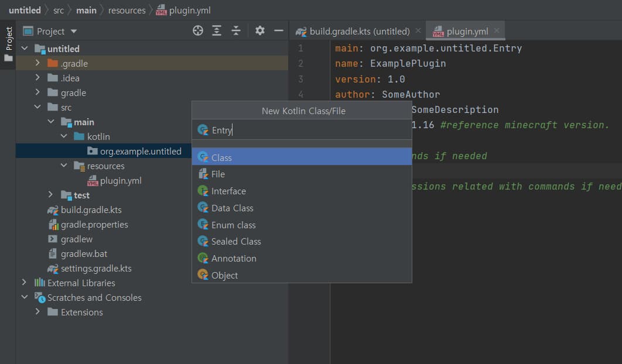Click the Select Opened File locate icon
The height and width of the screenshot is (364, 622).
coord(198,31)
